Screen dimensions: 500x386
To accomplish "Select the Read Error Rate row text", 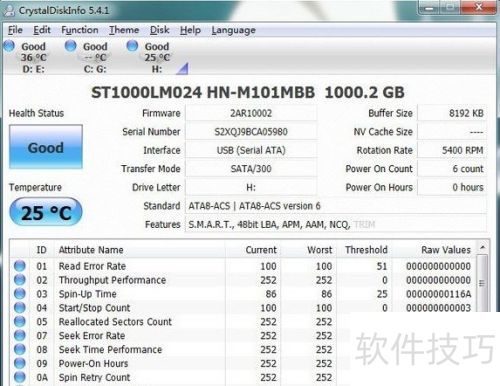I will [92, 266].
